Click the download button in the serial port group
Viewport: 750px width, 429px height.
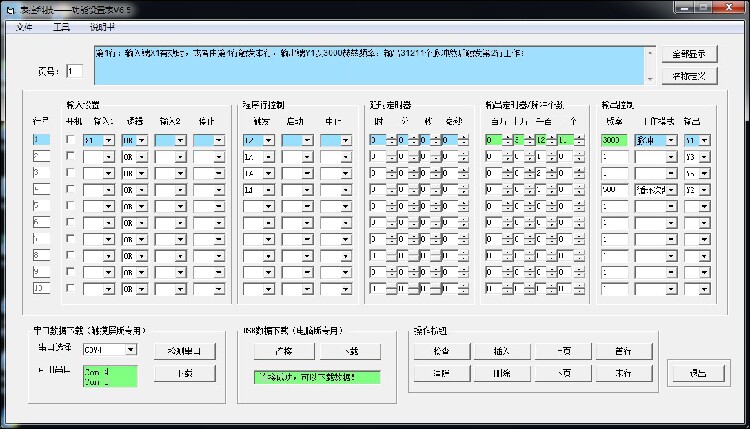(185, 374)
